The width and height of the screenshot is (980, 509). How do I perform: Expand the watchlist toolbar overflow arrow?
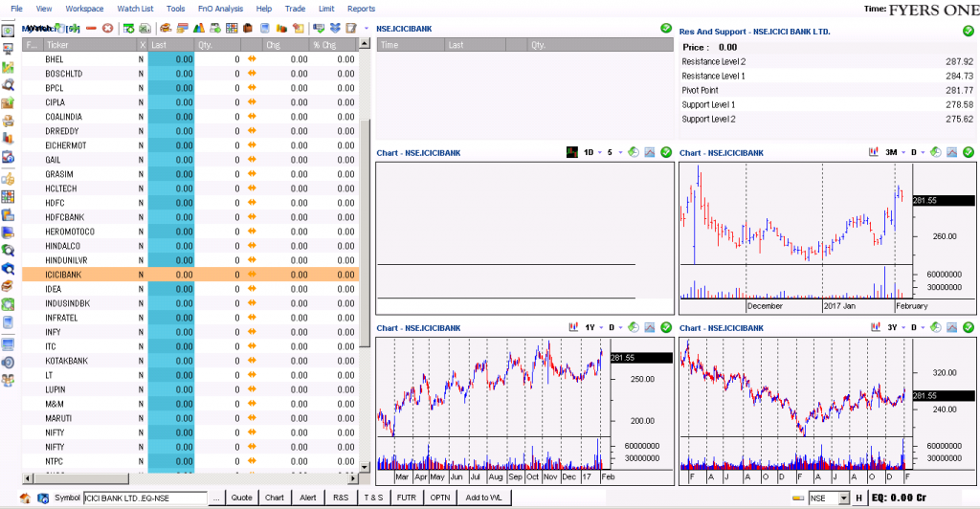point(367,28)
